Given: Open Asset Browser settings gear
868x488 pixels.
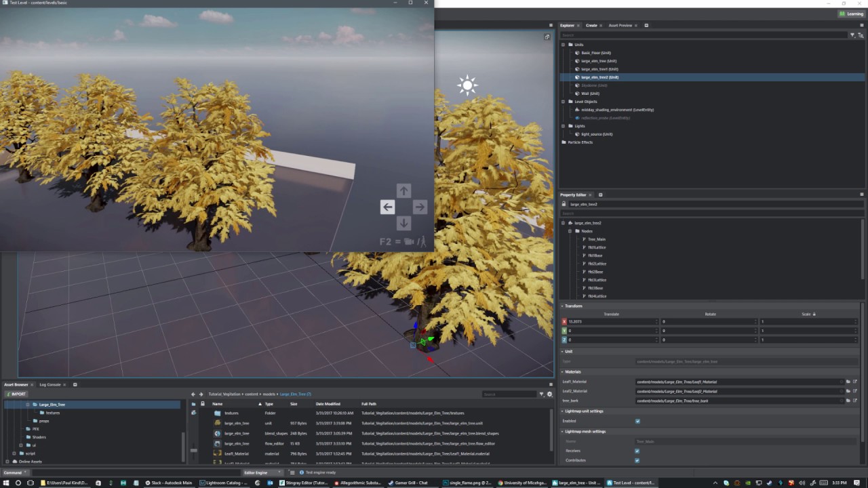Looking at the screenshot, I should pos(549,394).
